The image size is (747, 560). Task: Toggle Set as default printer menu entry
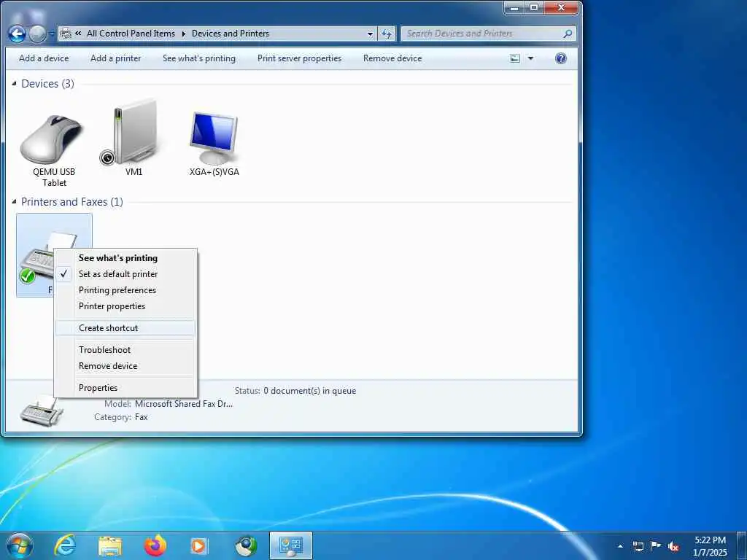click(125, 274)
